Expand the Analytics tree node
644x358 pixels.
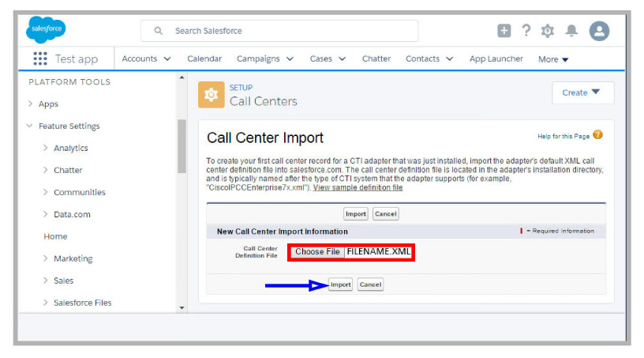pyautogui.click(x=45, y=148)
